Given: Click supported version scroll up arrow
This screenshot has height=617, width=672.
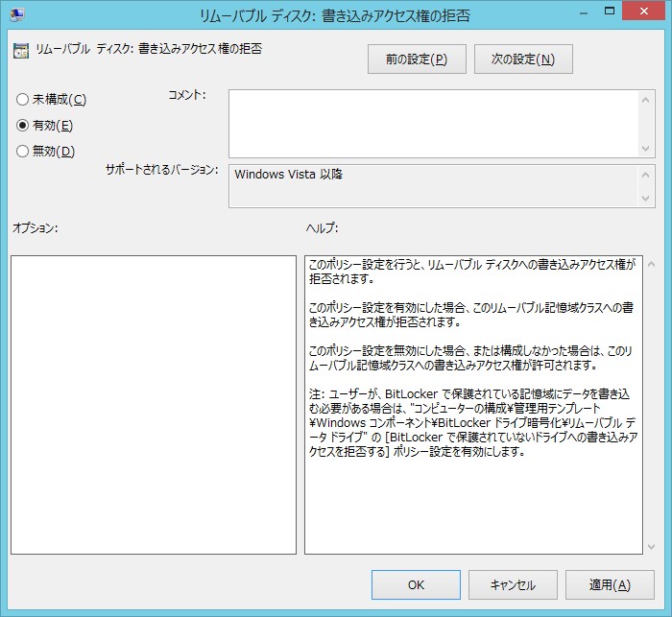Looking at the screenshot, I should (x=646, y=175).
